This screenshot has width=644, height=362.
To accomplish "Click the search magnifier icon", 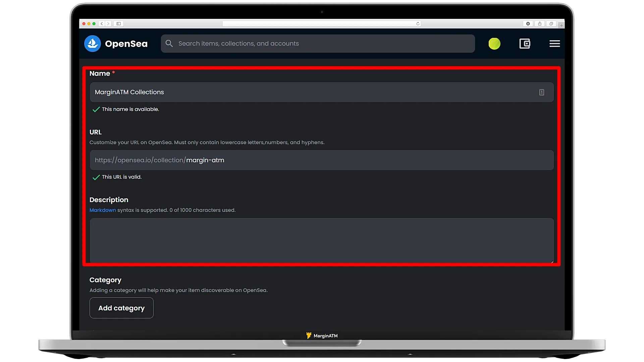I will click(x=169, y=44).
